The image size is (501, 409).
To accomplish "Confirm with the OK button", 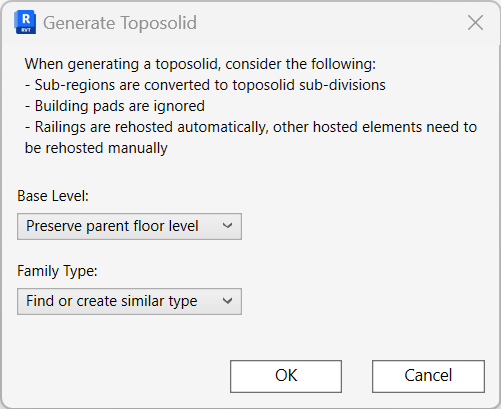I will (286, 376).
